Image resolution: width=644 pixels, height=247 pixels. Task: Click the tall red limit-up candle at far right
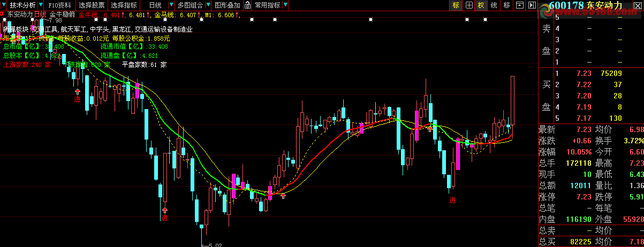[512, 101]
